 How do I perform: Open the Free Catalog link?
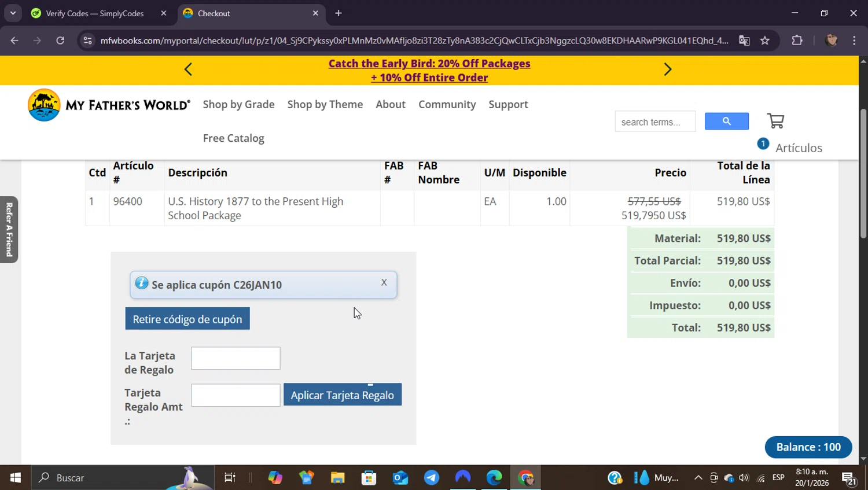(x=233, y=138)
